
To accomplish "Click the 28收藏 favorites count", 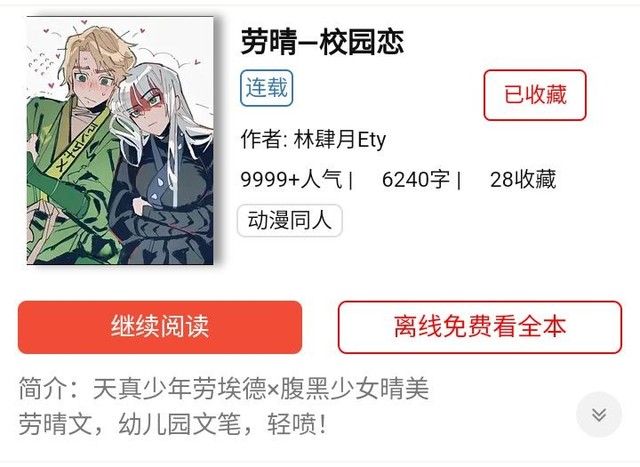I will (523, 179).
